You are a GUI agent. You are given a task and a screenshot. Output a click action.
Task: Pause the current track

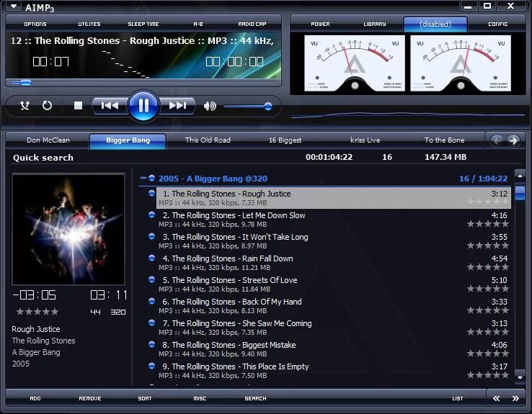(x=143, y=106)
